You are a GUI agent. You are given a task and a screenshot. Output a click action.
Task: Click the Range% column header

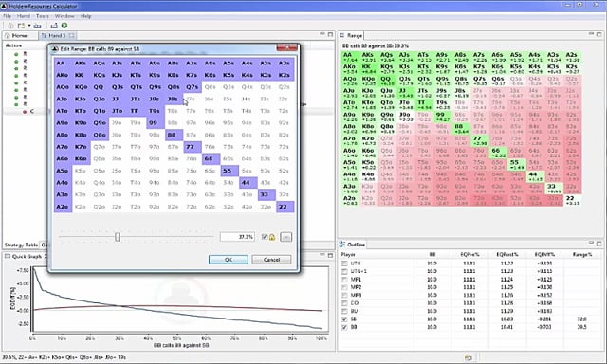582,255
